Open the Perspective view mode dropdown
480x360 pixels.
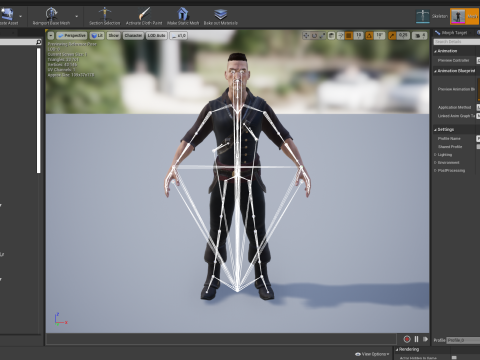click(72, 35)
